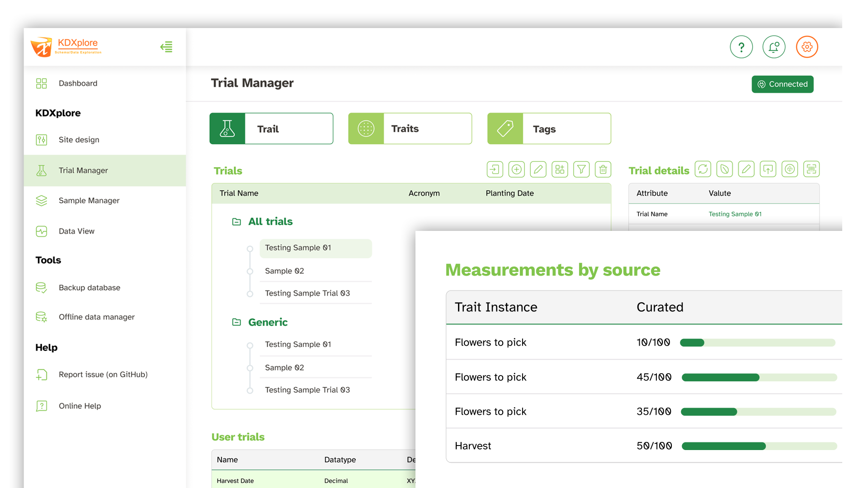
Task: Filter trials with the funnel icon
Action: (581, 169)
